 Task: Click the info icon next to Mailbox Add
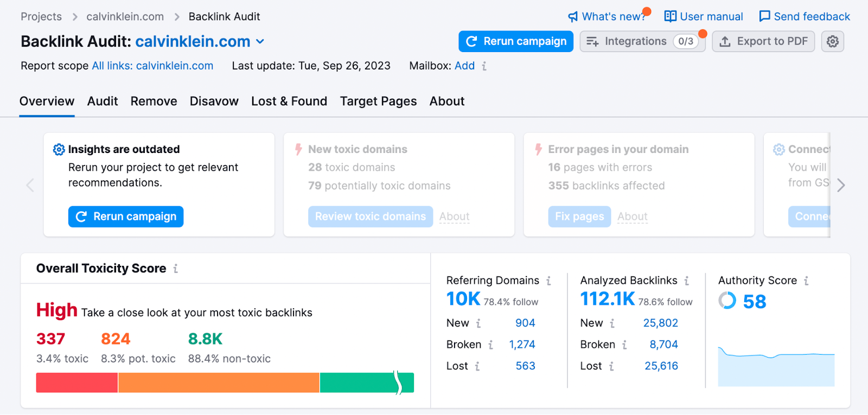tap(484, 66)
